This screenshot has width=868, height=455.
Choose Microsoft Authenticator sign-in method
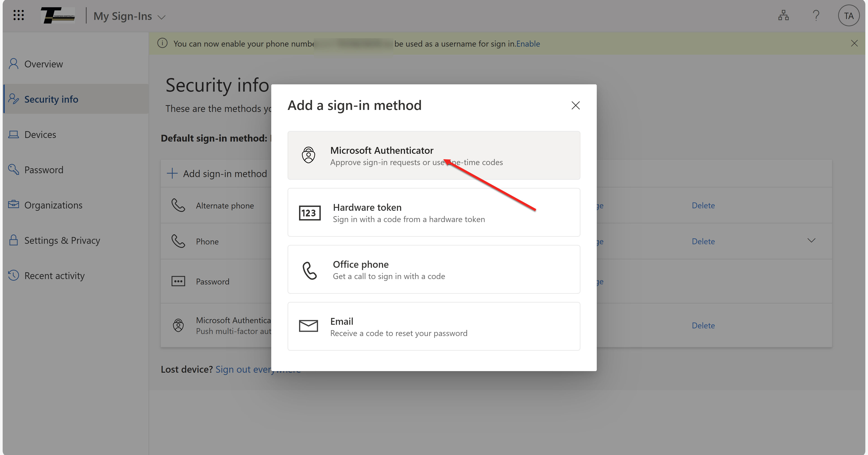point(434,155)
